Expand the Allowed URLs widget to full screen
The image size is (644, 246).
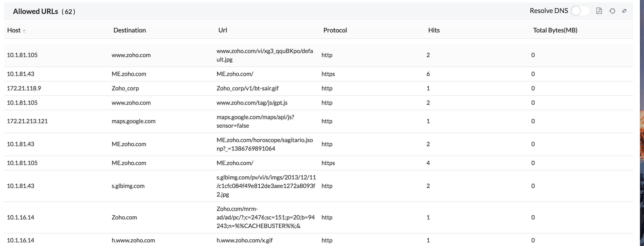coord(624,11)
